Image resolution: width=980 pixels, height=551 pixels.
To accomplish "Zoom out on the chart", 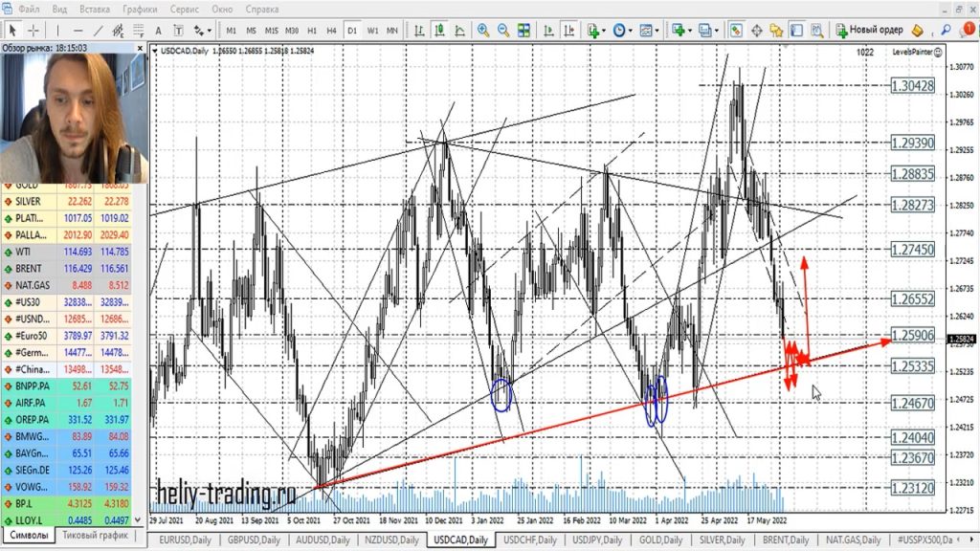I will click(x=504, y=31).
